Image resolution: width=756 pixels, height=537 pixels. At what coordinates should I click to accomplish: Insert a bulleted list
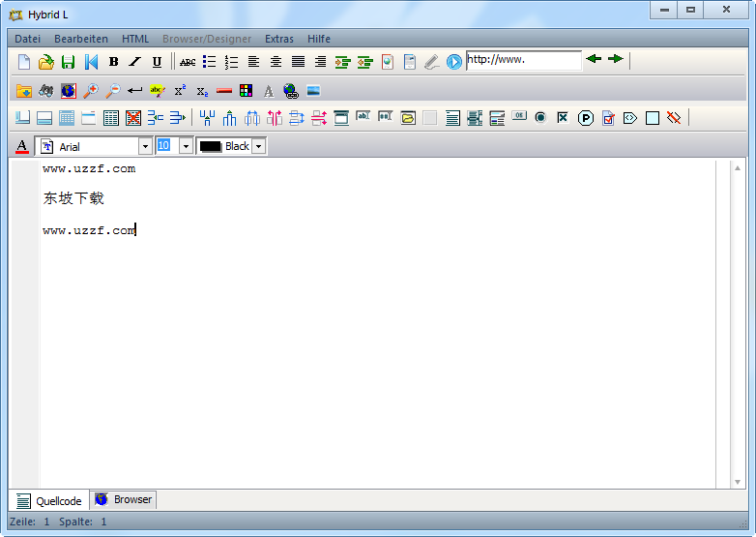[x=209, y=62]
